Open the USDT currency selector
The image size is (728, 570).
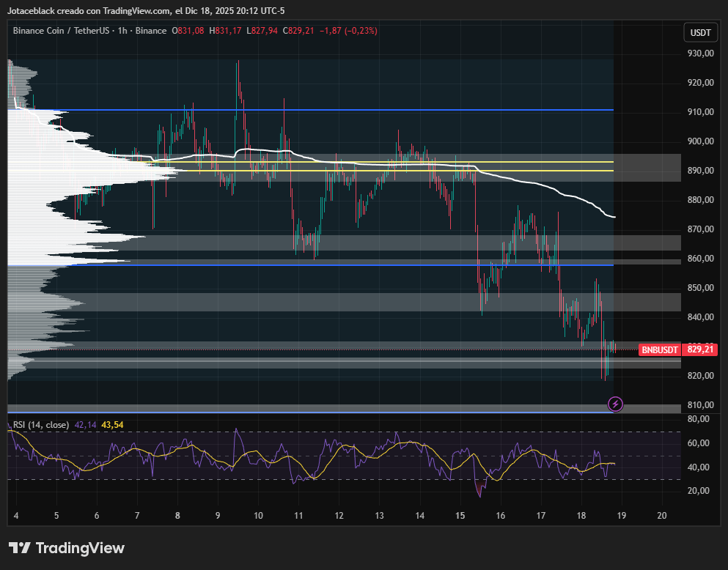pos(700,32)
